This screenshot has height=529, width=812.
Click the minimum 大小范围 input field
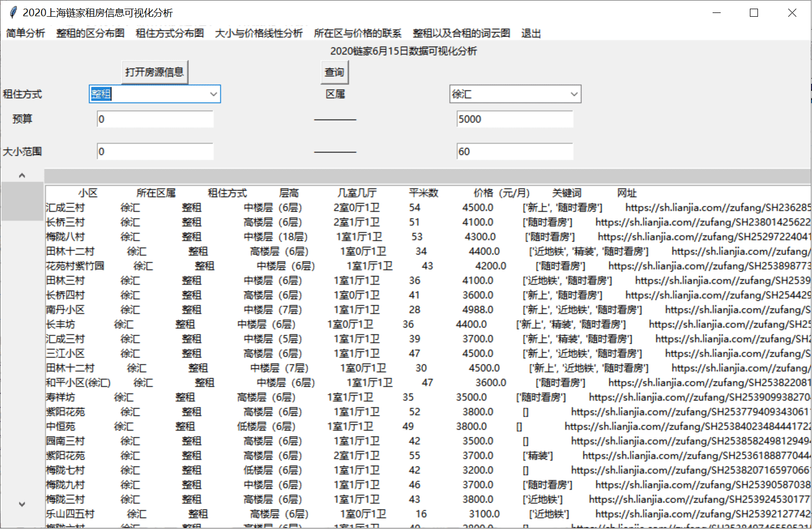[x=155, y=152]
